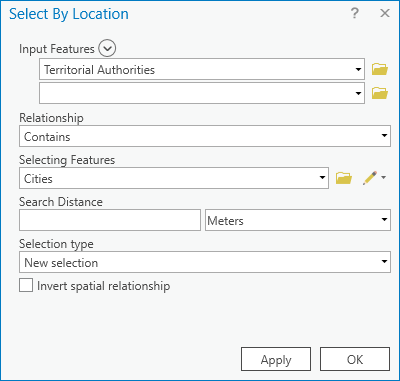This screenshot has width=400, height=381.
Task: Click the Apply button
Action: 276,359
